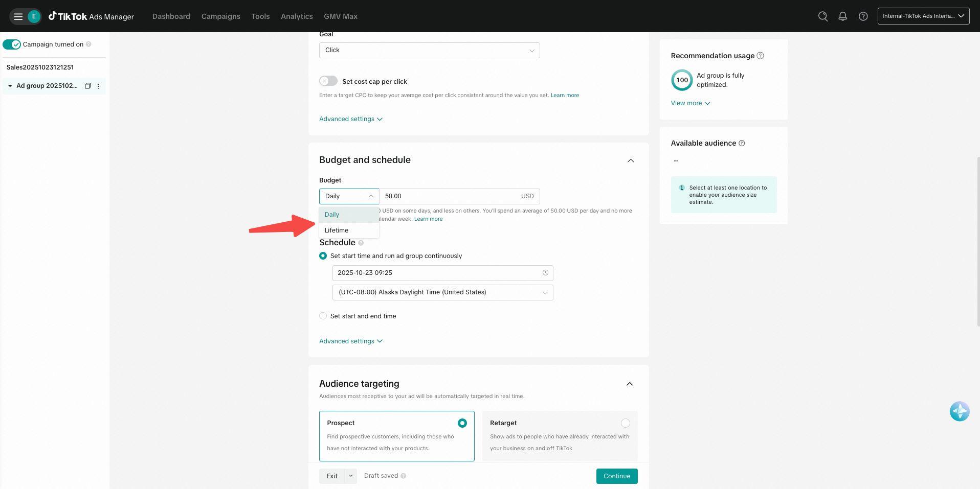Click the search magnifier icon
Image resolution: width=980 pixels, height=489 pixels.
(822, 16)
